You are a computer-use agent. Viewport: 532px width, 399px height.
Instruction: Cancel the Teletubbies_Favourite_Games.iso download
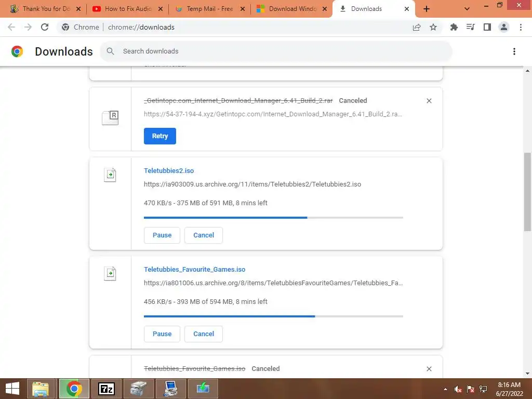[x=204, y=334]
